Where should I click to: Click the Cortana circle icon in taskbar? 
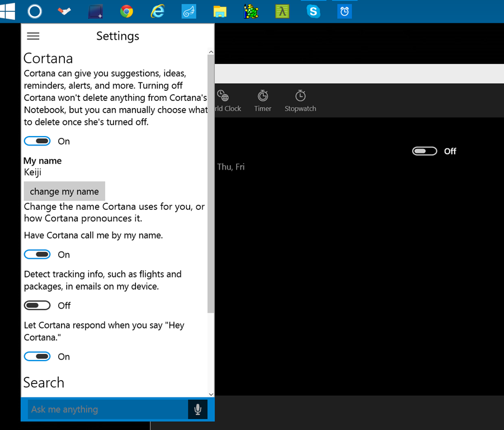[34, 11]
